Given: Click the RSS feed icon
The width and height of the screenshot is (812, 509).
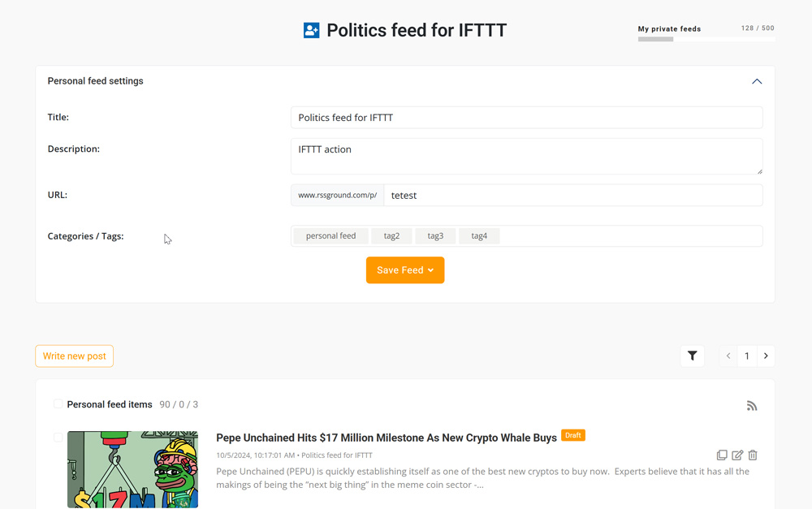Looking at the screenshot, I should point(752,406).
